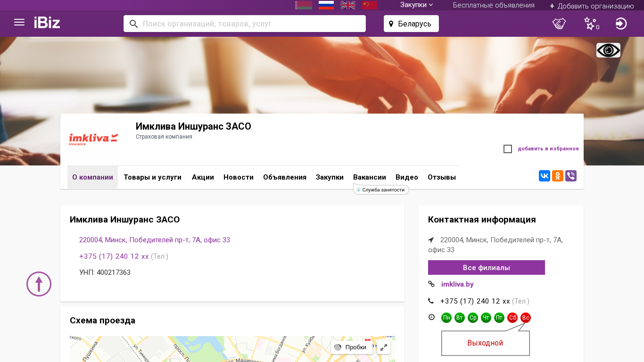Check the add to favorites checkbox
The image size is (644, 362).
(508, 149)
